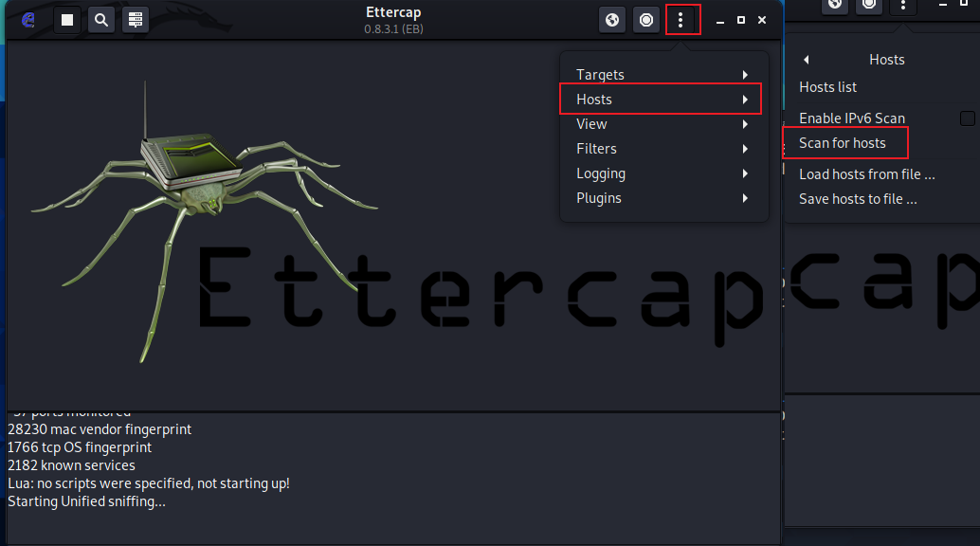This screenshot has width=980, height=546.
Task: Go back using the Hosts submenu arrow
Action: tap(807, 60)
